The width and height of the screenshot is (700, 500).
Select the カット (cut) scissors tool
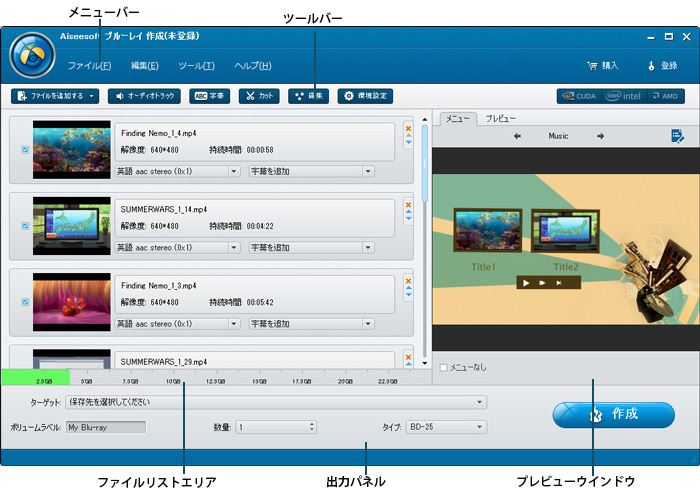click(259, 96)
